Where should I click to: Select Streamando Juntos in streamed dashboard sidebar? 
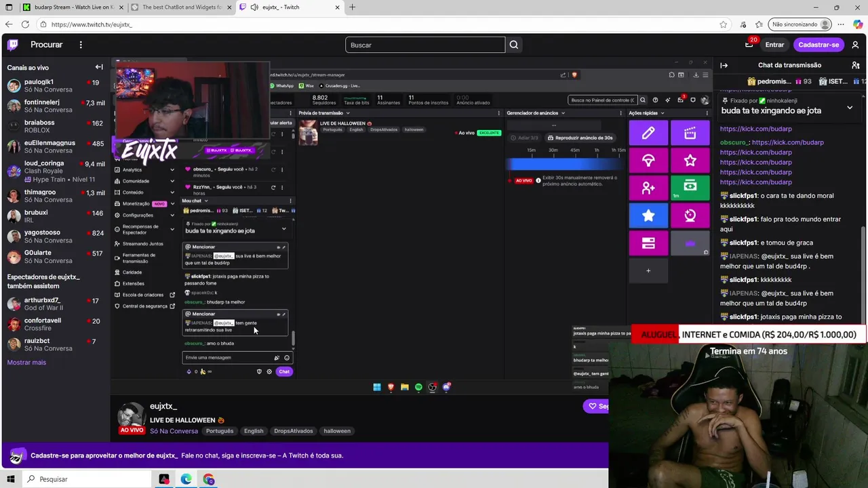[x=142, y=244]
